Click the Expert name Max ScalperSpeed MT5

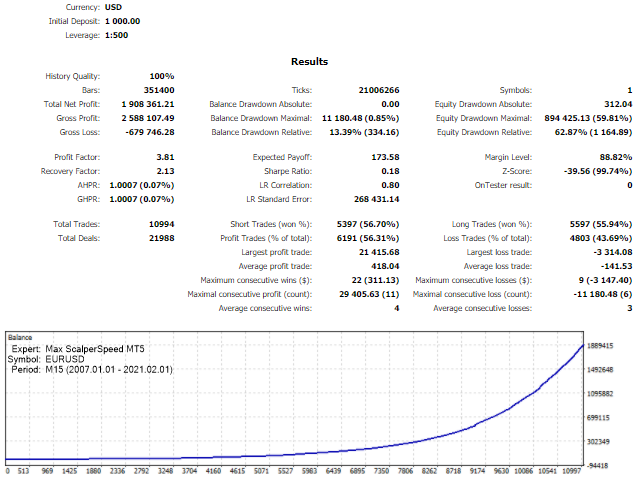pyautogui.click(x=95, y=349)
